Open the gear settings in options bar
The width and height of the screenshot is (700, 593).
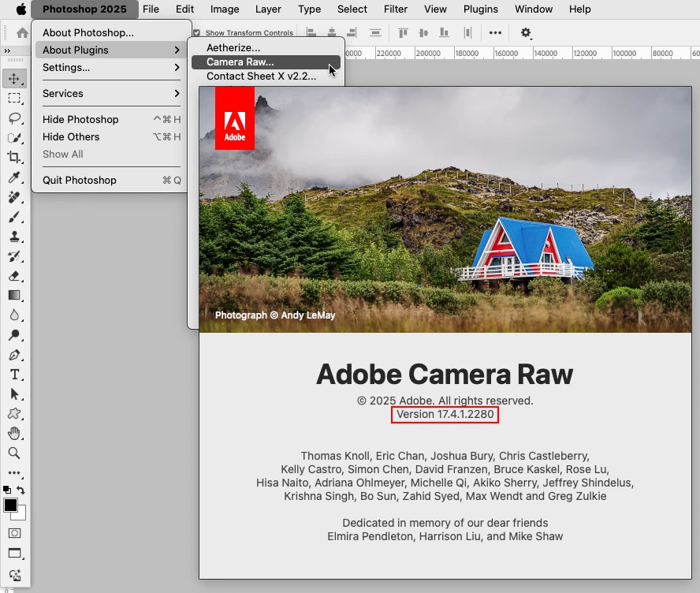point(526,32)
